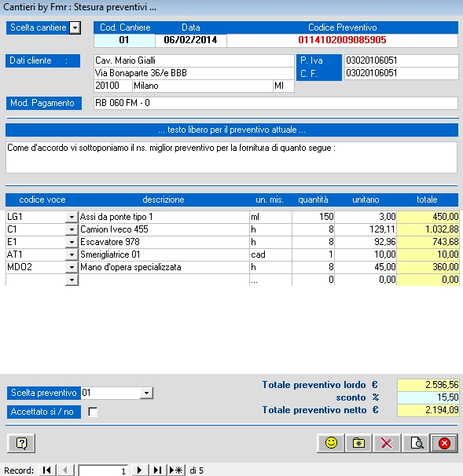The width and height of the screenshot is (463, 476).
Task: Toggle the Accettato sì / no checkbox
Action: [x=93, y=412]
